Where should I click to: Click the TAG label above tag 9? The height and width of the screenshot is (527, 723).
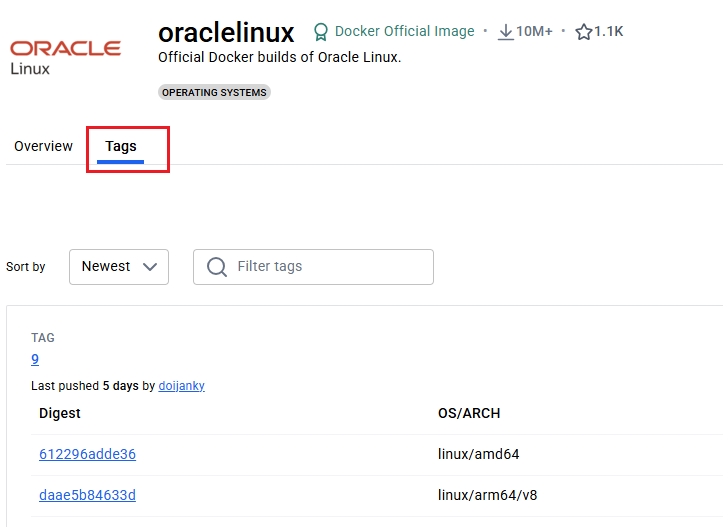pos(43,338)
